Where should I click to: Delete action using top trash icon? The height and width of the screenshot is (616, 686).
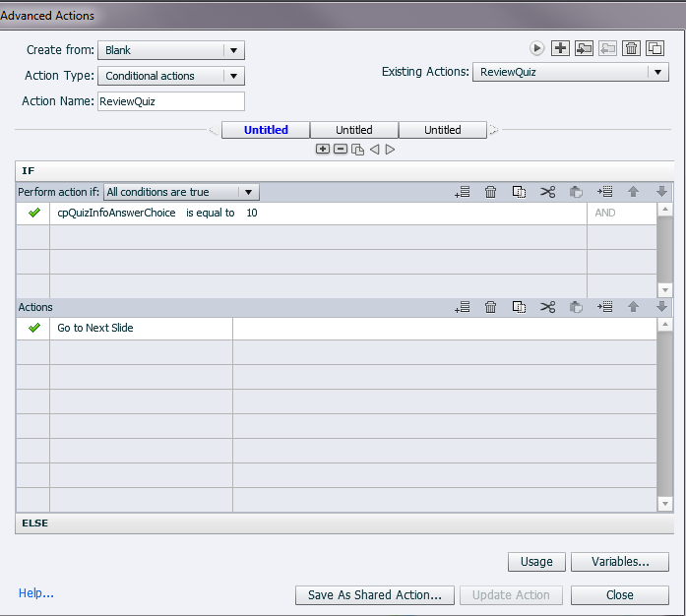632,47
